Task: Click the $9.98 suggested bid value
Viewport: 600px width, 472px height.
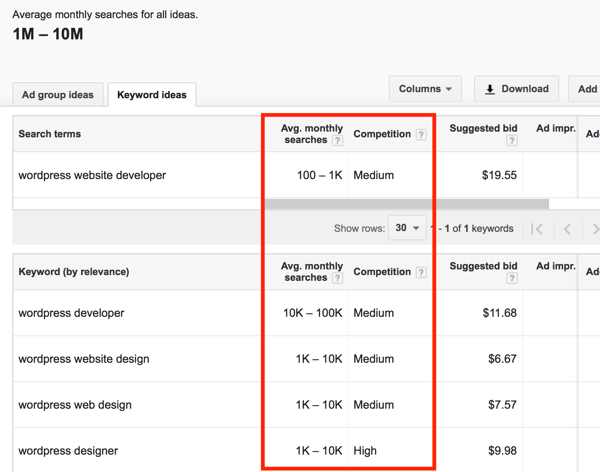Action: point(502,451)
